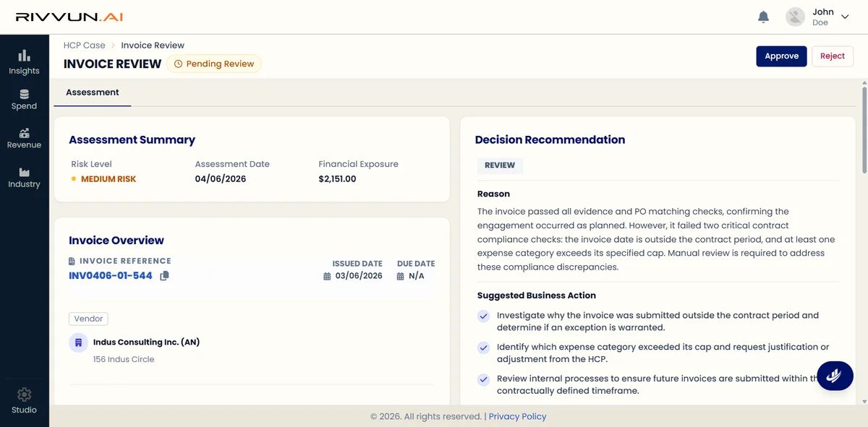Open the Insights sidebar section
This screenshot has width=868, height=427.
(x=24, y=62)
